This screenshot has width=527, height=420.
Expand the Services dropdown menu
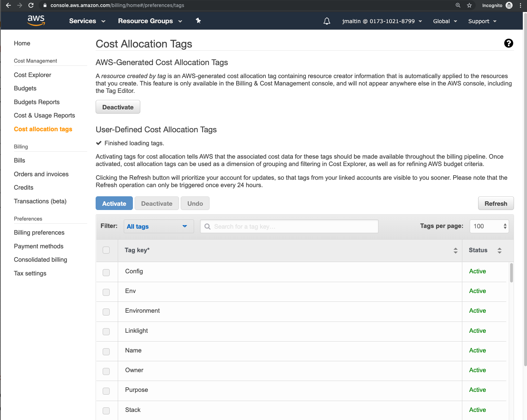click(87, 21)
